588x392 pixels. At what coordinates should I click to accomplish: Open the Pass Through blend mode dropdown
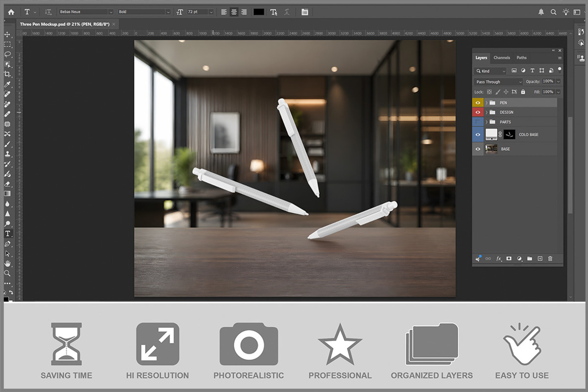click(498, 82)
